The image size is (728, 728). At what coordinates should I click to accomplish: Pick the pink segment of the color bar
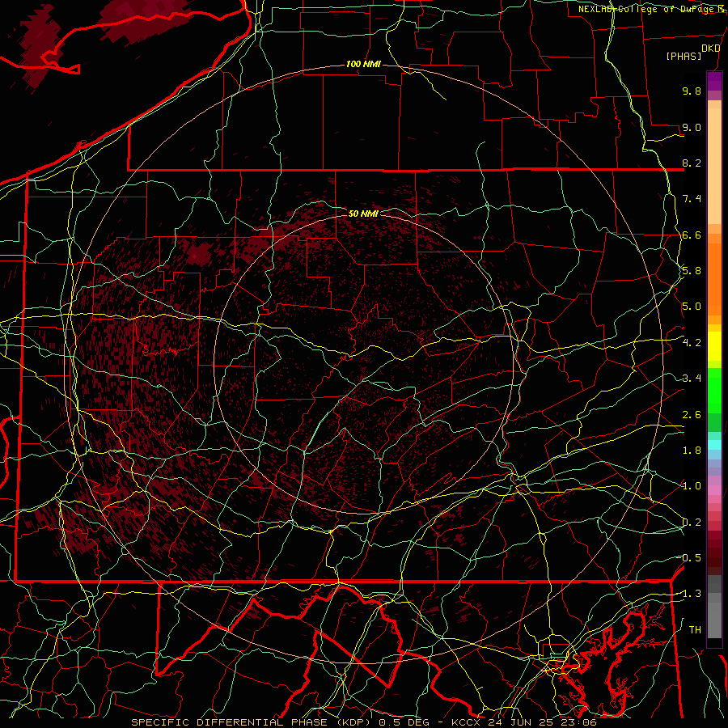click(x=714, y=491)
